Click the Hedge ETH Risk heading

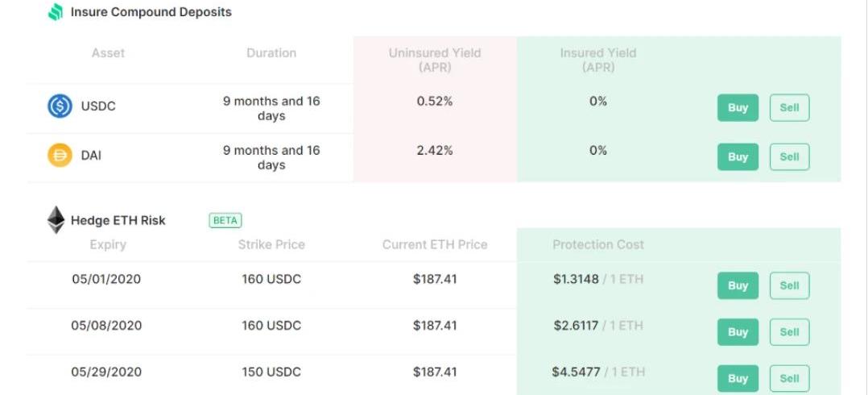pyautogui.click(x=118, y=221)
